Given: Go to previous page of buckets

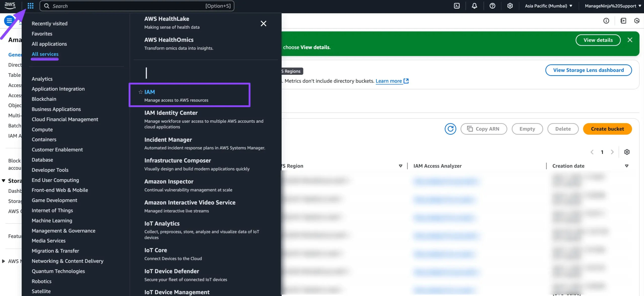Looking at the screenshot, I should pos(592,152).
